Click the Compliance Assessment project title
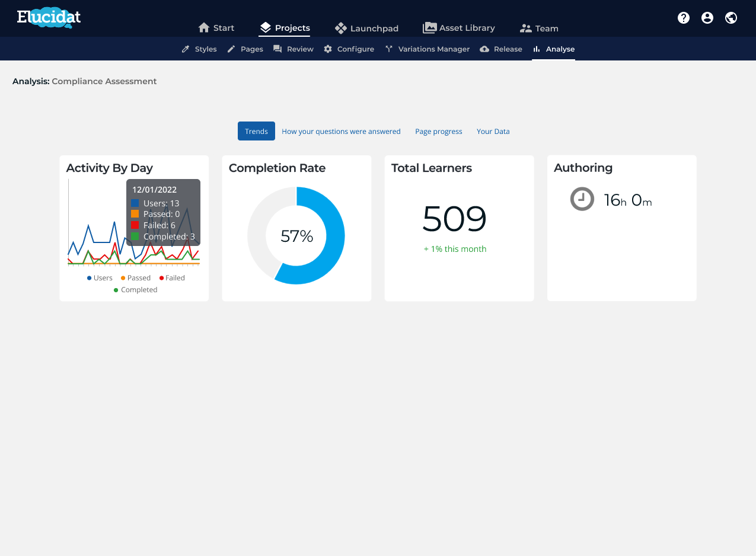Screen dimensions: 756x556 tap(104, 81)
